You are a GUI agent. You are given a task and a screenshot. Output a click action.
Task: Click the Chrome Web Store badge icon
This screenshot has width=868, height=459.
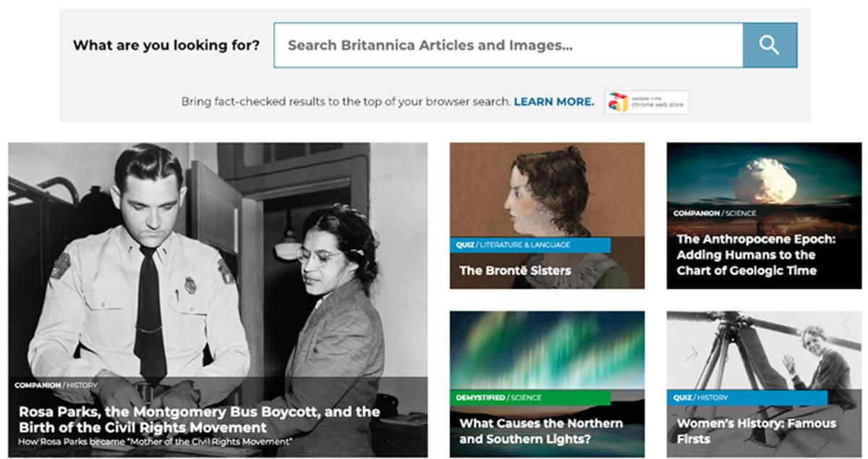[x=646, y=102]
